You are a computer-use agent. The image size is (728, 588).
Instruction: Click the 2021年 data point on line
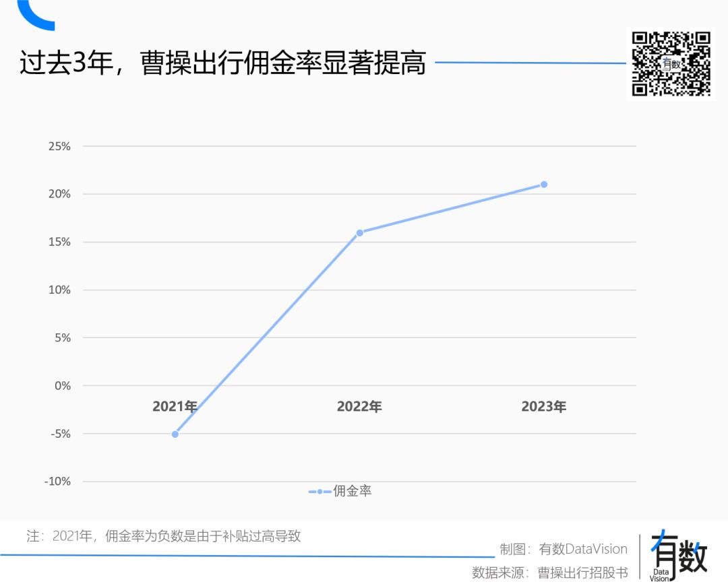(x=175, y=434)
